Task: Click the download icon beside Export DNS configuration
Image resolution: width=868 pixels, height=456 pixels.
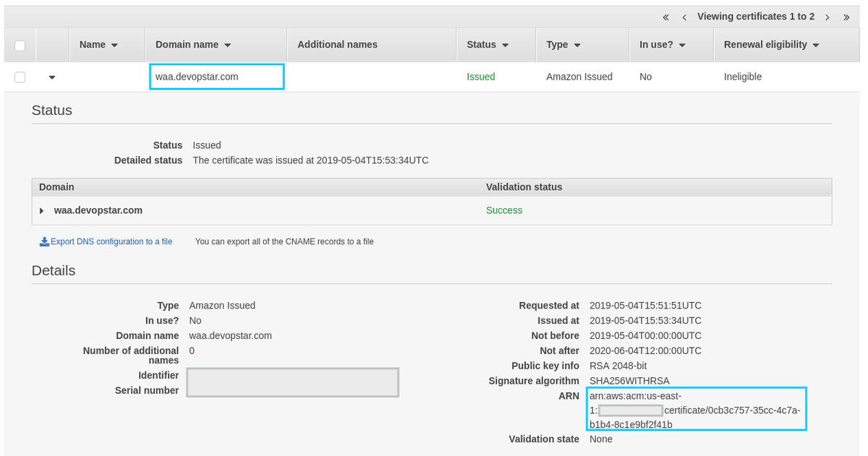Action: [44, 241]
